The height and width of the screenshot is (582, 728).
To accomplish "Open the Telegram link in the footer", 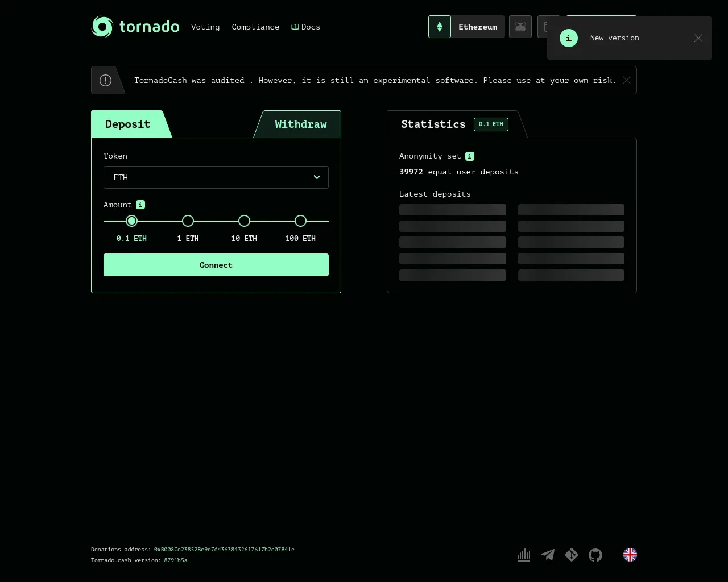I will point(548,555).
